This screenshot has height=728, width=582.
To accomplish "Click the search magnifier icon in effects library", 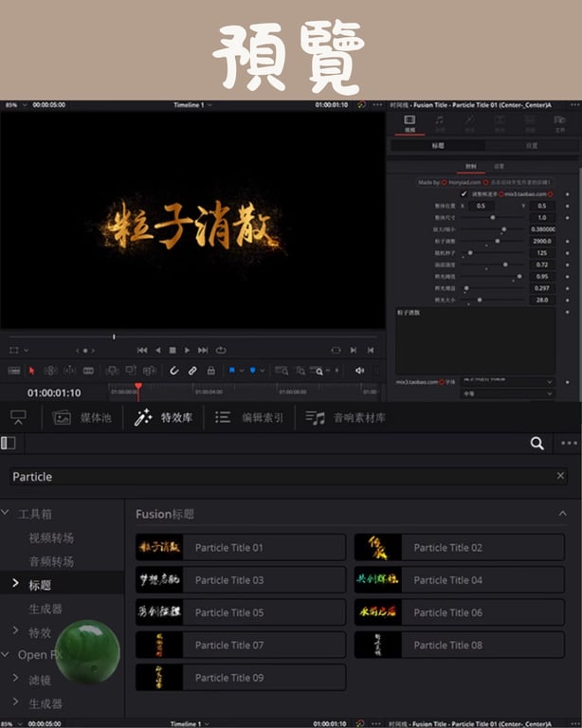I will click(537, 444).
